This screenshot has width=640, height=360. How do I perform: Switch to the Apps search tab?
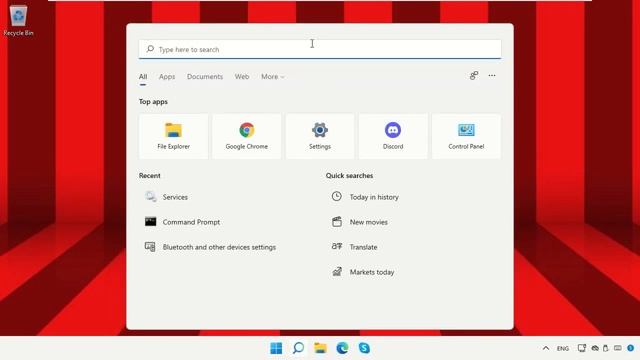click(x=167, y=77)
